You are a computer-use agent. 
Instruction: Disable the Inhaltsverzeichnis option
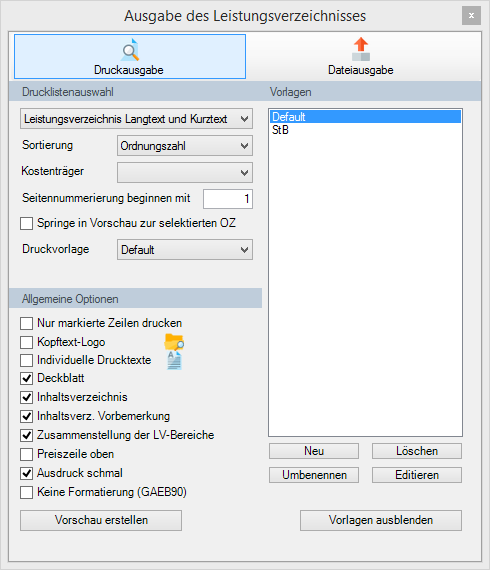(x=27, y=397)
